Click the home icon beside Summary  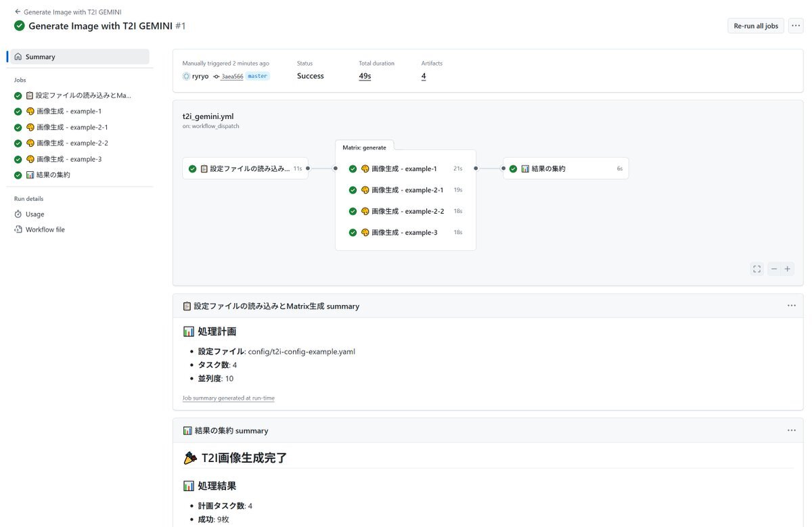click(18, 57)
